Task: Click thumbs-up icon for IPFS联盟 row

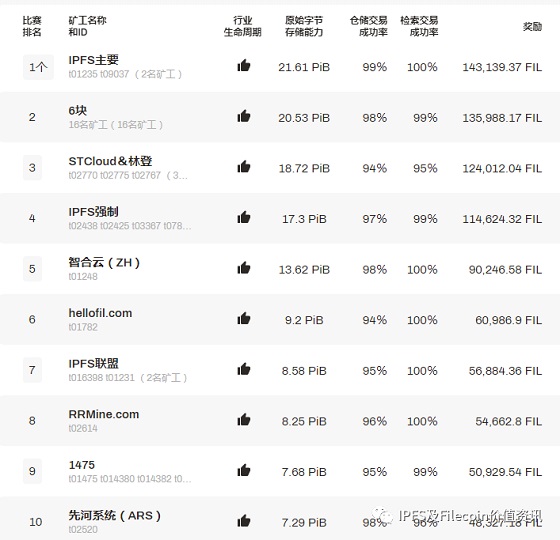Action: (x=244, y=369)
